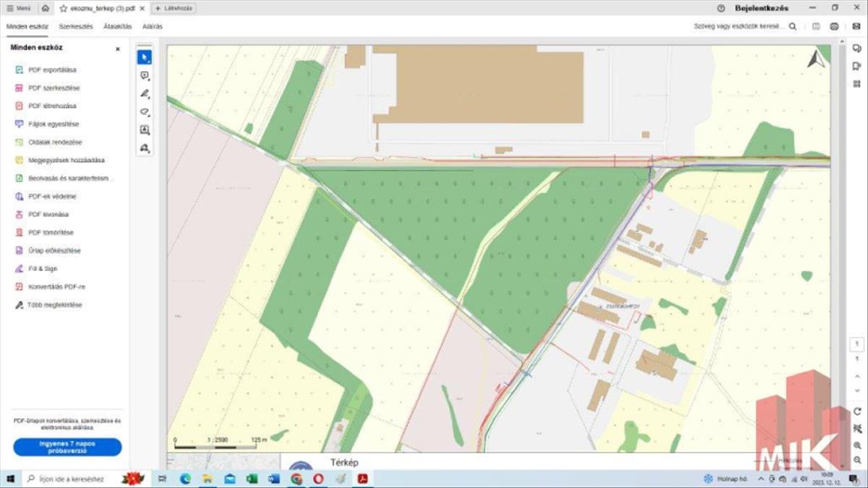Image resolution: width=868 pixels, height=488 pixels.
Task: Open the comments panel on right rail
Action: [857, 48]
